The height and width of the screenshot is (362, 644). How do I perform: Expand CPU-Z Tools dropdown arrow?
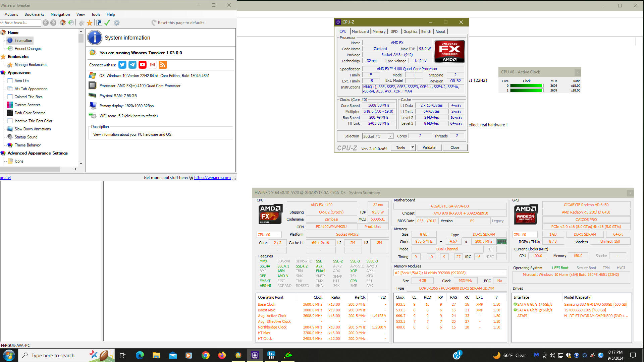(x=413, y=147)
